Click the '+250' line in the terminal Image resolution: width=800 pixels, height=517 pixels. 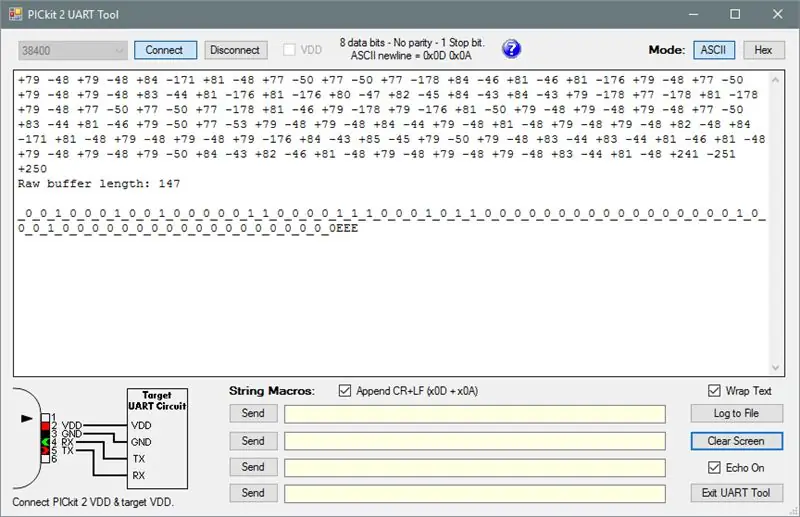(32, 169)
